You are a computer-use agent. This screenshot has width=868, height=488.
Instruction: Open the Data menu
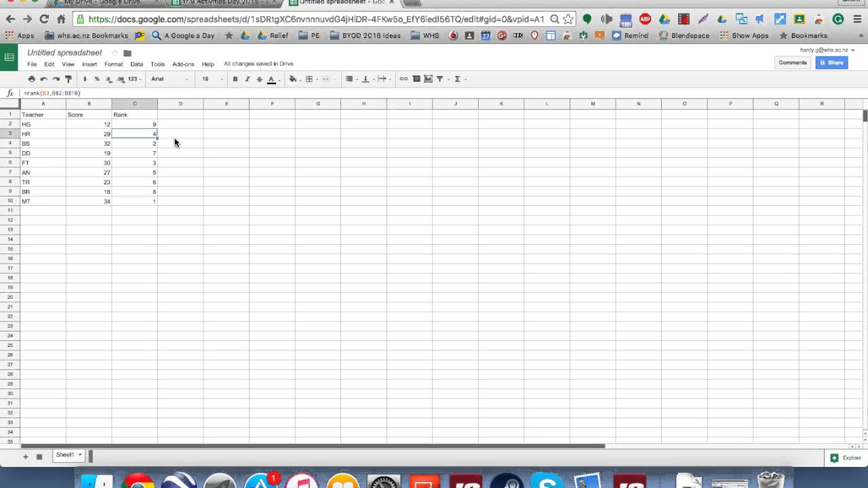(x=136, y=64)
